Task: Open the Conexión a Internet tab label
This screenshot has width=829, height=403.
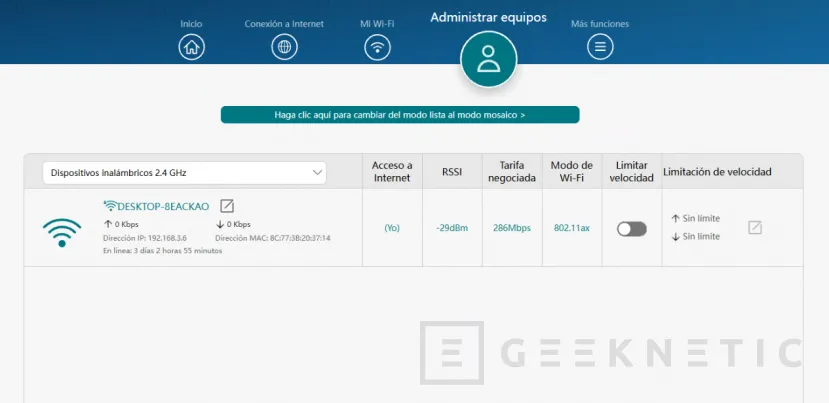Action: point(284,23)
